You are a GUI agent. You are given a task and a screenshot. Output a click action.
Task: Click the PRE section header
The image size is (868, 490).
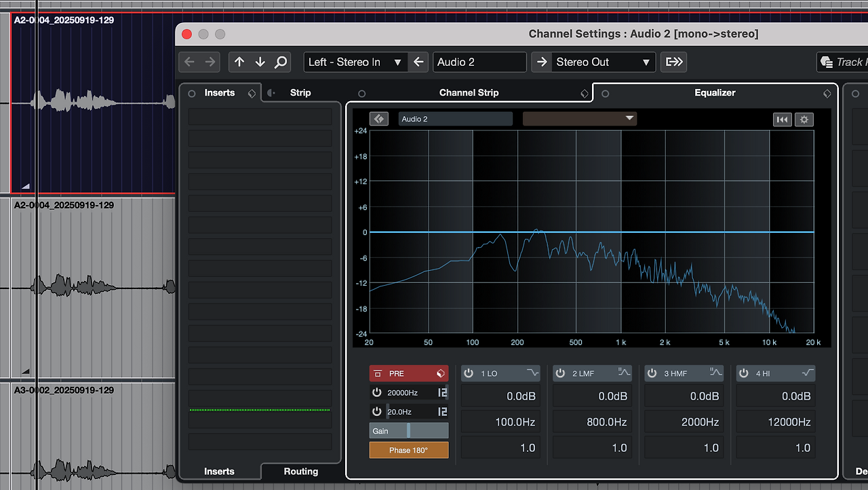[x=409, y=373]
